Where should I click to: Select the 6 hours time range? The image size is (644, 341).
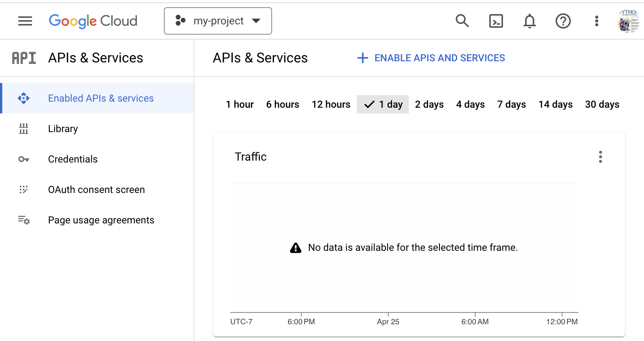coord(283,104)
